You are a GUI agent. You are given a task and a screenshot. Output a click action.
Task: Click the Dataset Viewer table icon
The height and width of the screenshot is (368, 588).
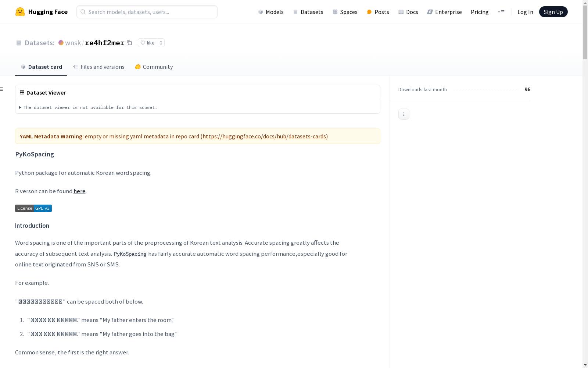click(22, 92)
